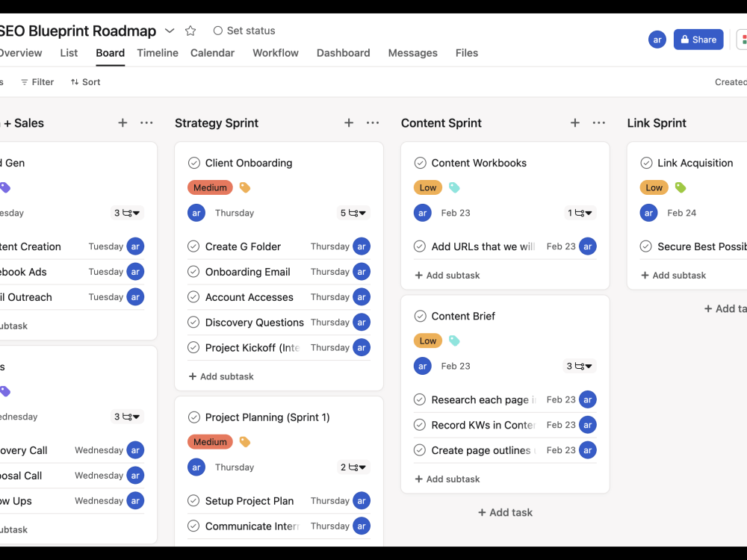The image size is (747, 560).
Task: Expand subtasks on Project Planning Sprint 1
Action: click(x=353, y=467)
